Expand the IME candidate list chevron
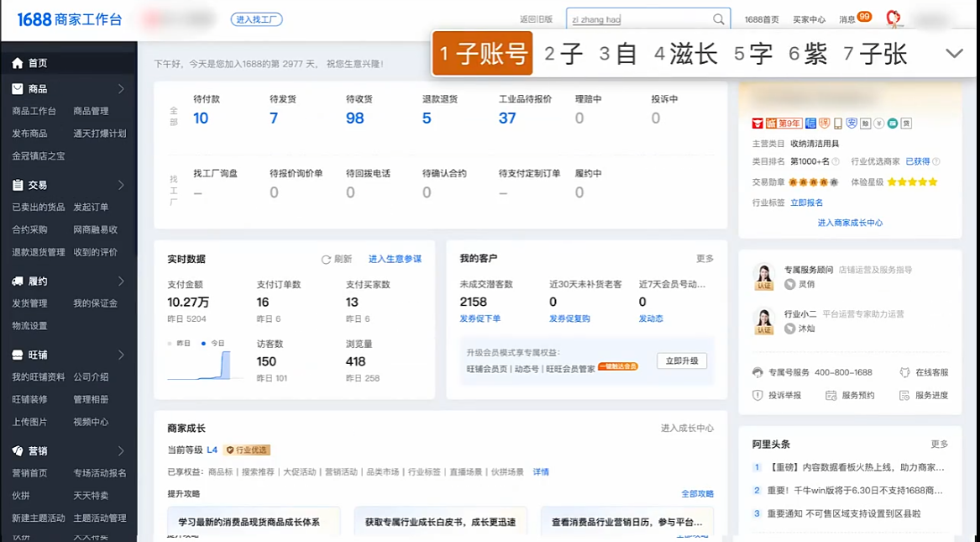The image size is (980, 542). pos(954,54)
